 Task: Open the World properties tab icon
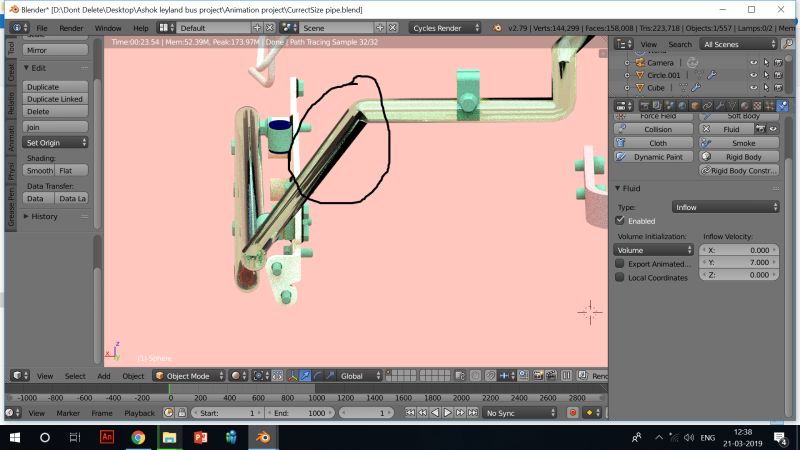tap(682, 106)
